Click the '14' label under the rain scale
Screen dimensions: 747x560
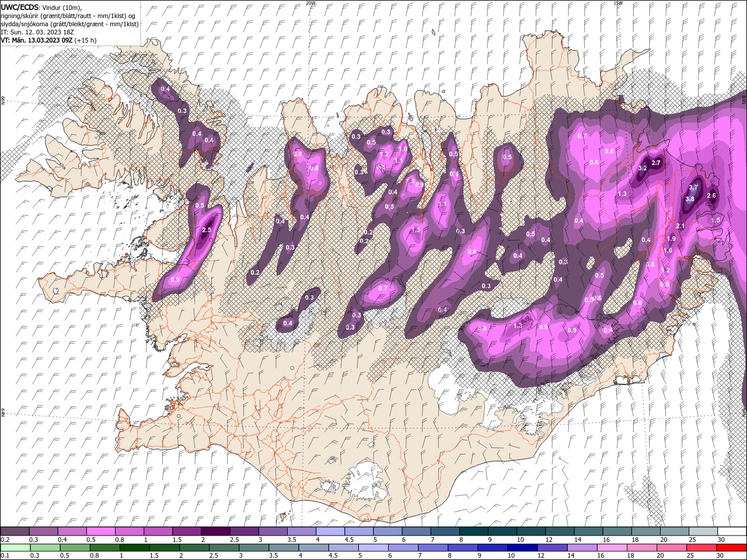(571, 556)
